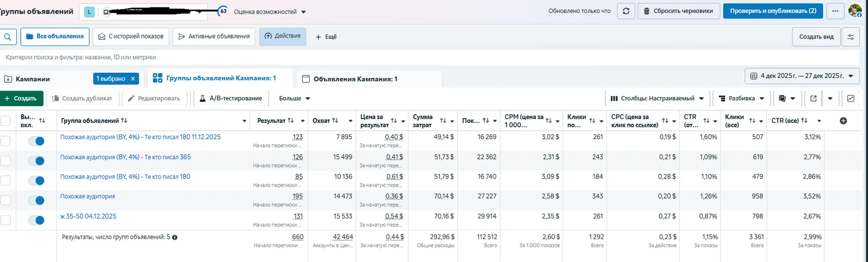Viewport: 868px width, 262px height.
Task: Expand the 'Столбцы: Настраиваемый' dropdown
Action: 657,98
